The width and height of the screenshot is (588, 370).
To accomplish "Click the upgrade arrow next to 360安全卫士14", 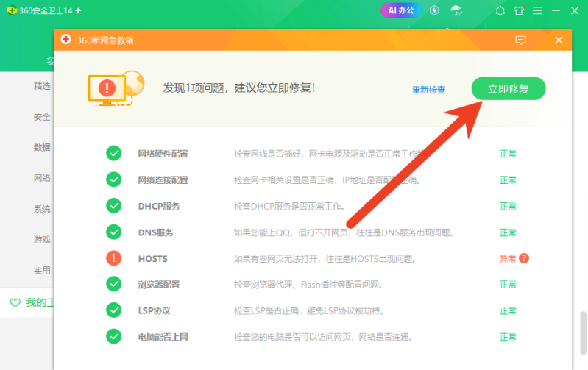I will 78,10.
